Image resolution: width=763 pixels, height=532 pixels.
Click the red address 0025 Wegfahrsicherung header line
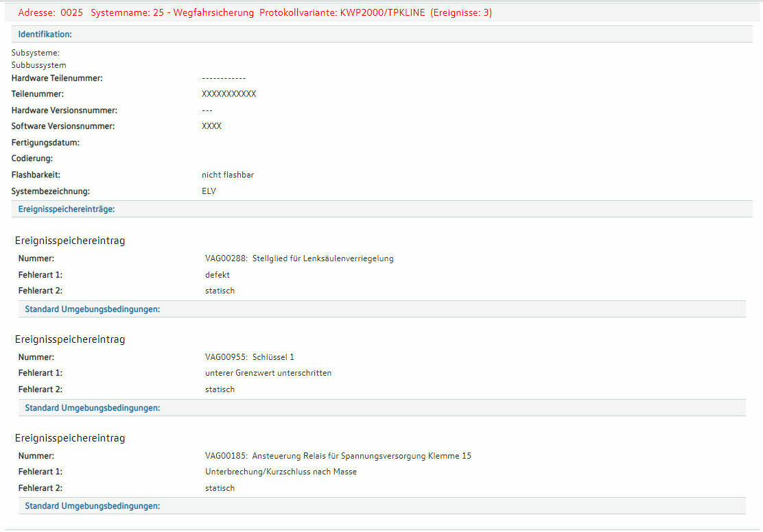[x=255, y=13]
